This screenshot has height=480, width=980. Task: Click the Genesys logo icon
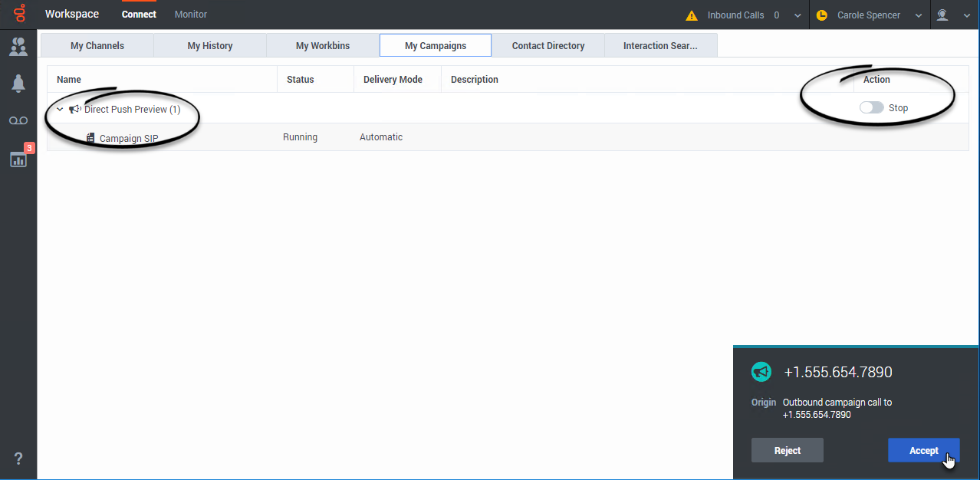click(x=18, y=14)
